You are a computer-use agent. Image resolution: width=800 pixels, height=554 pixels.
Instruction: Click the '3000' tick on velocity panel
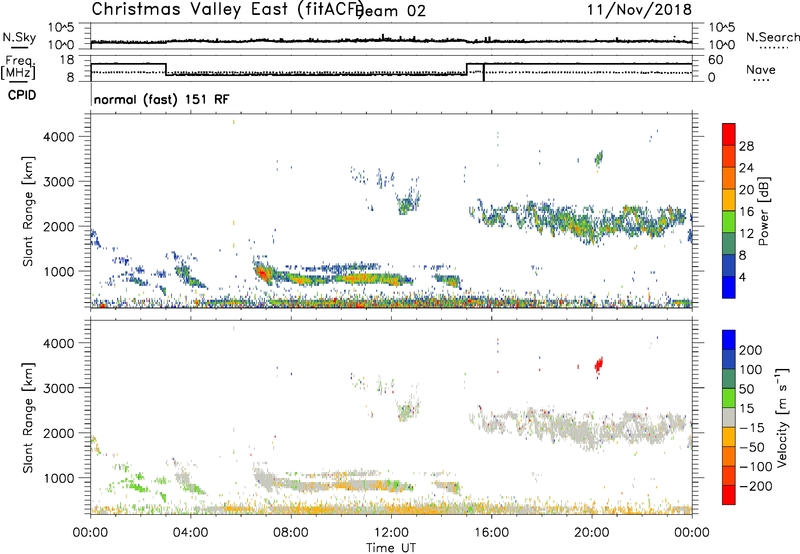coord(59,388)
